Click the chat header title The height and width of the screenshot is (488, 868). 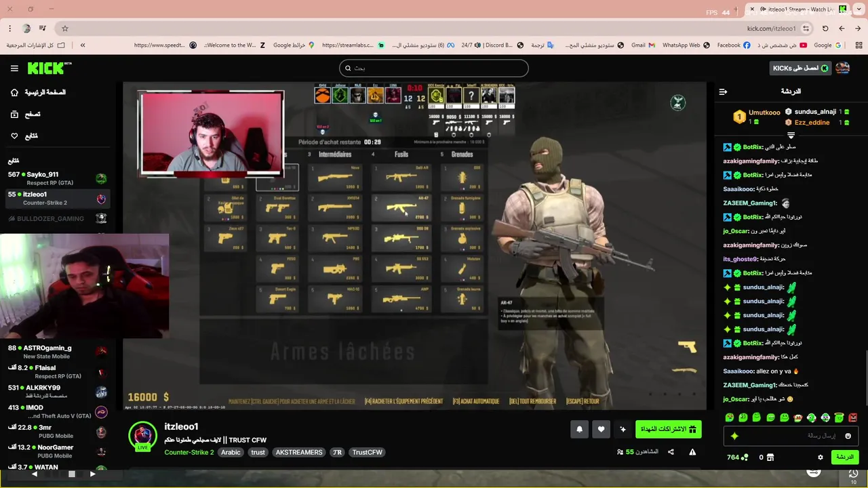coord(791,91)
